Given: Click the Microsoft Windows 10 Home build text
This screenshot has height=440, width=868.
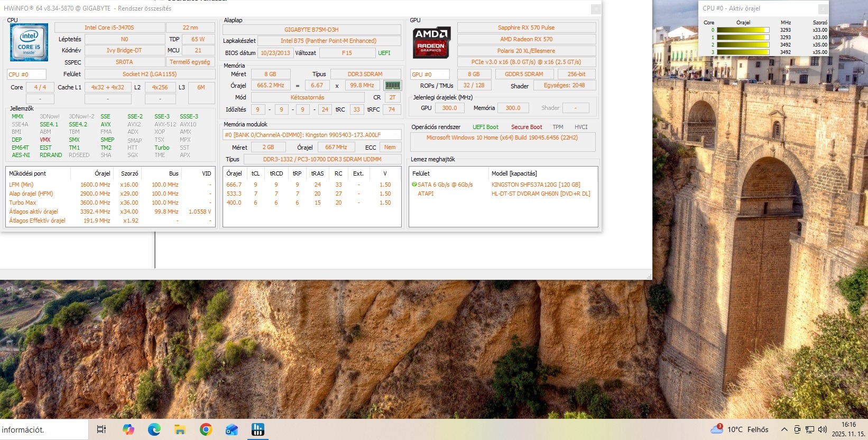Looking at the screenshot, I should coord(502,137).
